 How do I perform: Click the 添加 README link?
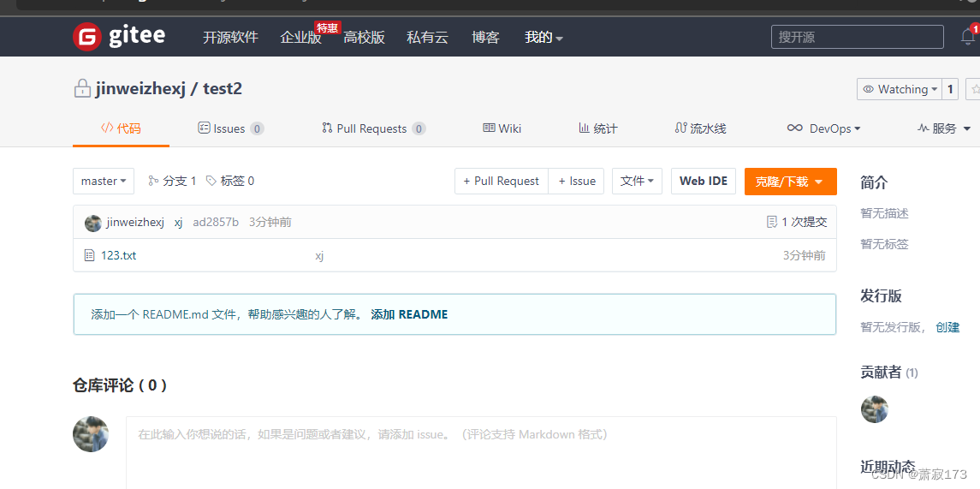(x=409, y=314)
